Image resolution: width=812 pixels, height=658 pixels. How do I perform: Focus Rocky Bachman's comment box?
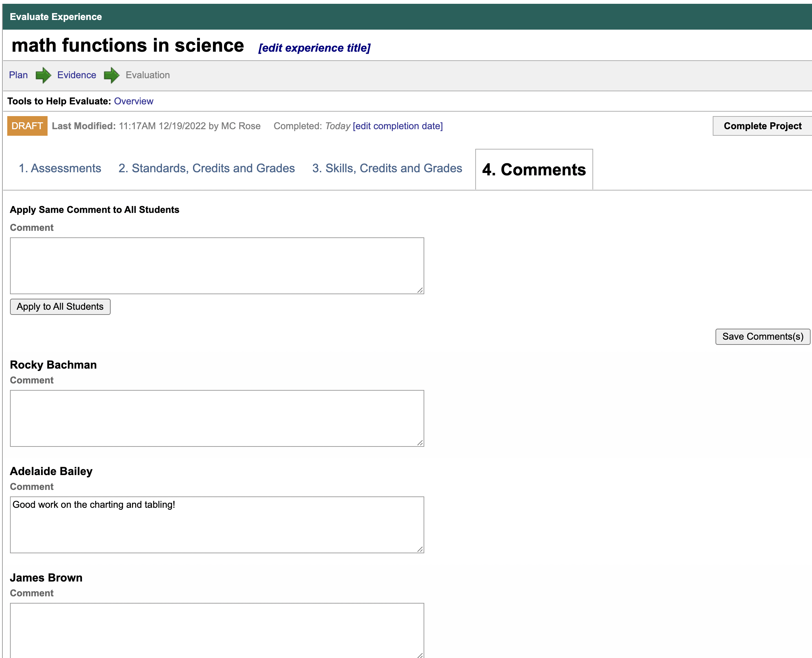(217, 419)
